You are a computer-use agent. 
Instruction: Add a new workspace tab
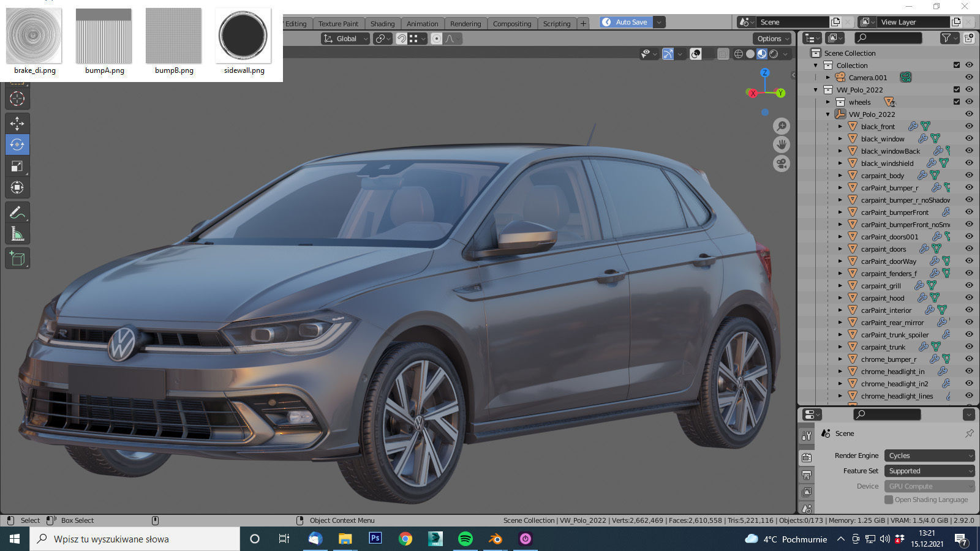click(583, 24)
